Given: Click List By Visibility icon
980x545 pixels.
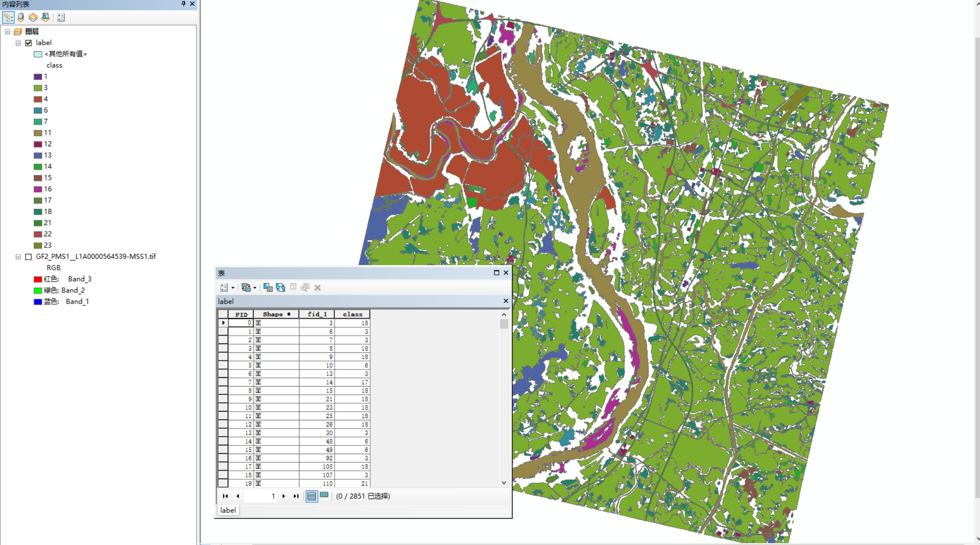Looking at the screenshot, I should (33, 18).
